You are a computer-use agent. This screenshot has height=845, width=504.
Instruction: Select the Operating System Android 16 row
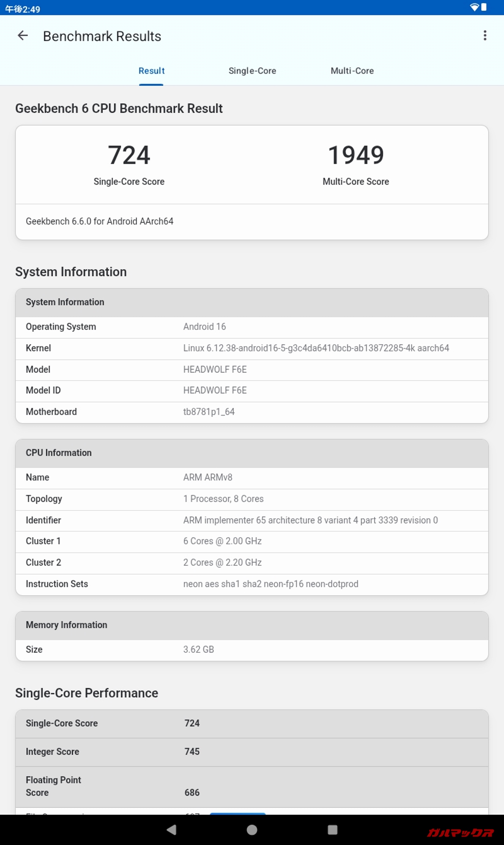(252, 327)
